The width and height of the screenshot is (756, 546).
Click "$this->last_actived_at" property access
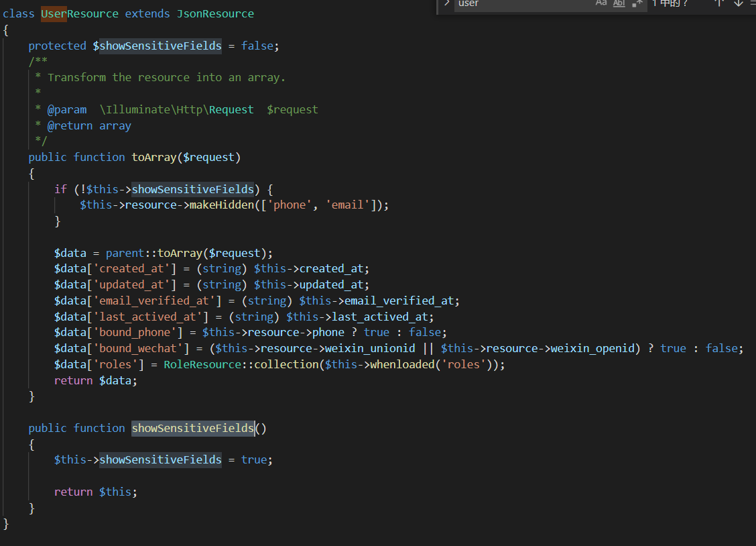(x=357, y=317)
